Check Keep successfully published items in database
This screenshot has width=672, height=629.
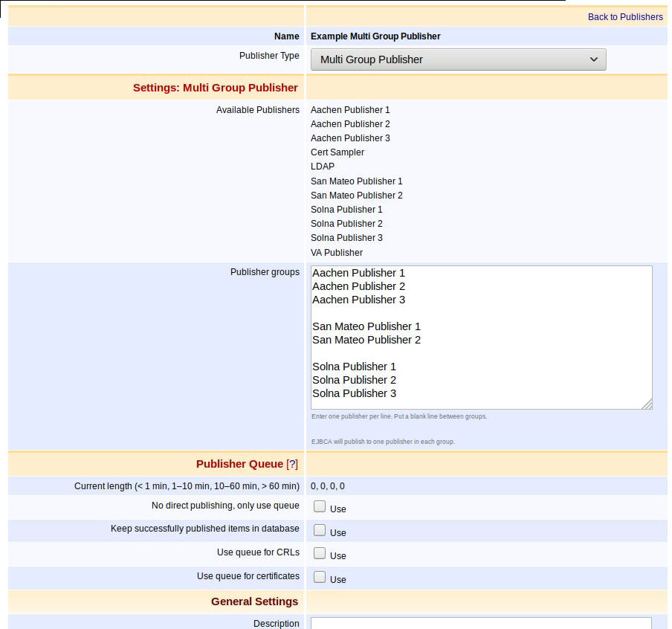coord(320,531)
